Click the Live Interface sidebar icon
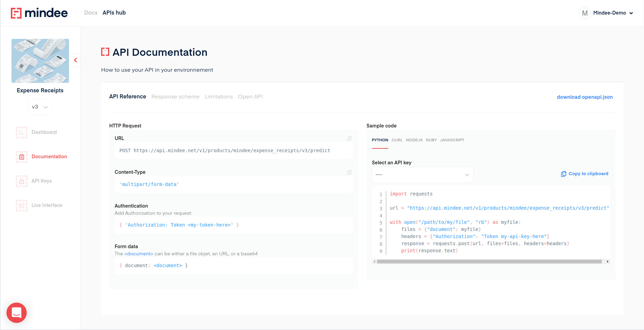The height and width of the screenshot is (330, 644). pyautogui.click(x=22, y=206)
